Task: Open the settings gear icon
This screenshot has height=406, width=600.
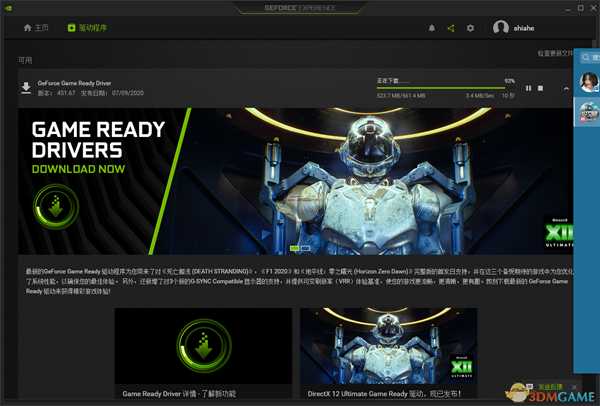Action: [471, 28]
